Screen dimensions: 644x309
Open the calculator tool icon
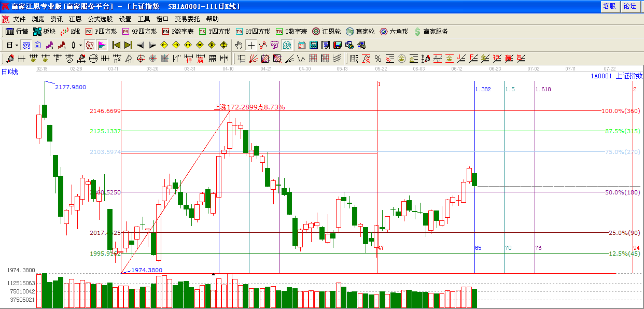tap(314, 45)
